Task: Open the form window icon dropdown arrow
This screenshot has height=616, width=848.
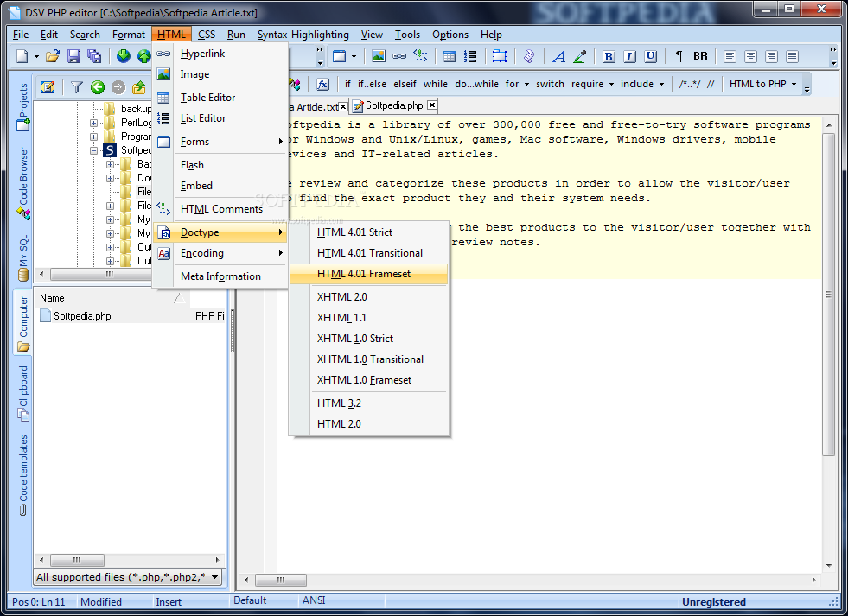Action: coord(354,56)
